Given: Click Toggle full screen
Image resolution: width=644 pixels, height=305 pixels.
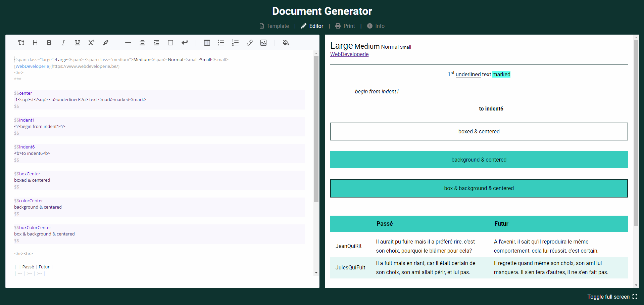Looking at the screenshot, I should click(612, 297).
